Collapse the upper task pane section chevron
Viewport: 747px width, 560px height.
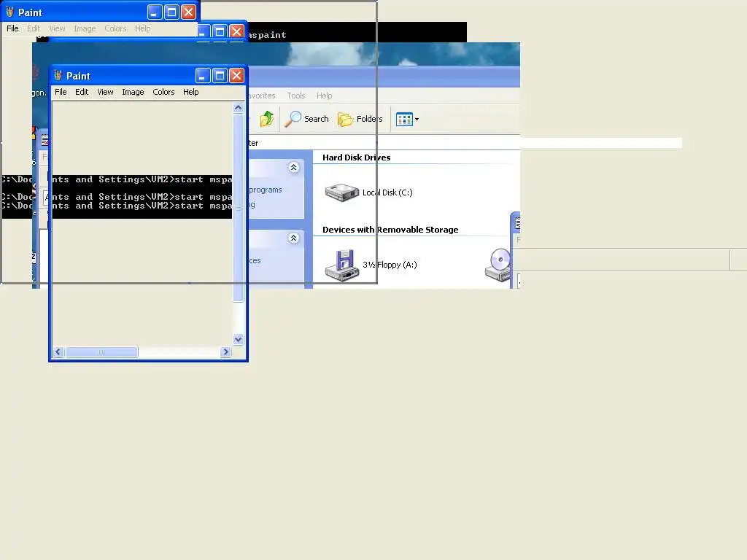293,167
